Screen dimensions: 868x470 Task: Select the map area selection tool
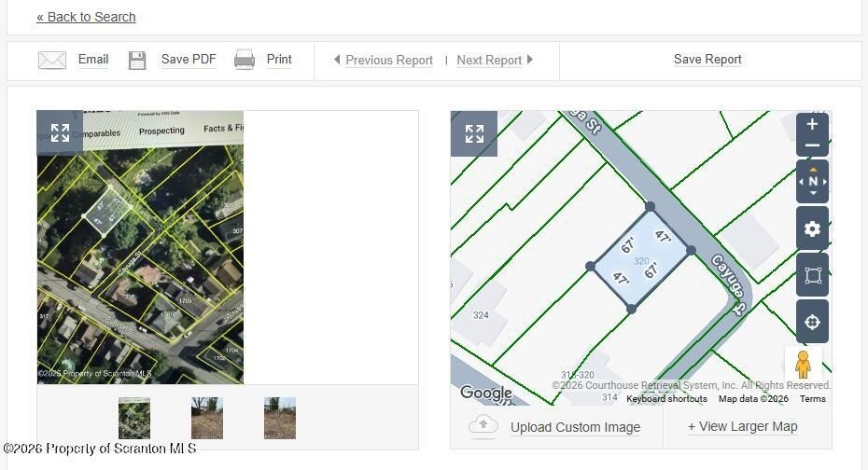812,275
